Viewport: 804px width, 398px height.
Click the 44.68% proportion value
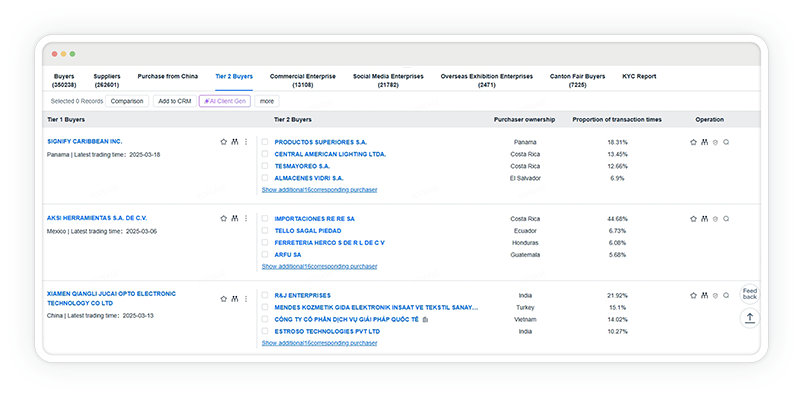(617, 219)
